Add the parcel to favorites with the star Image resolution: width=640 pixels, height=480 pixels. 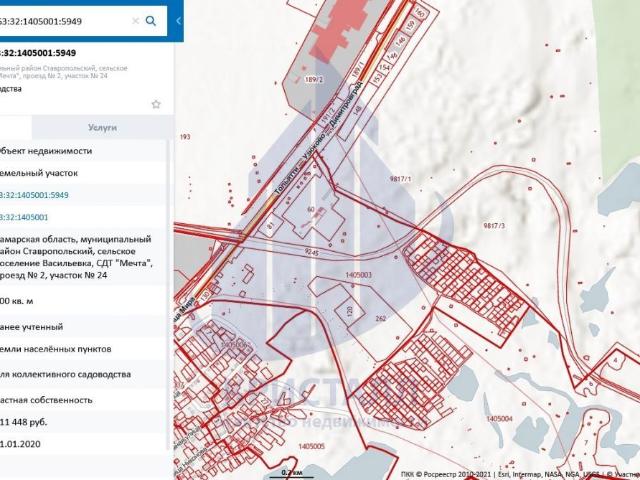(x=156, y=104)
